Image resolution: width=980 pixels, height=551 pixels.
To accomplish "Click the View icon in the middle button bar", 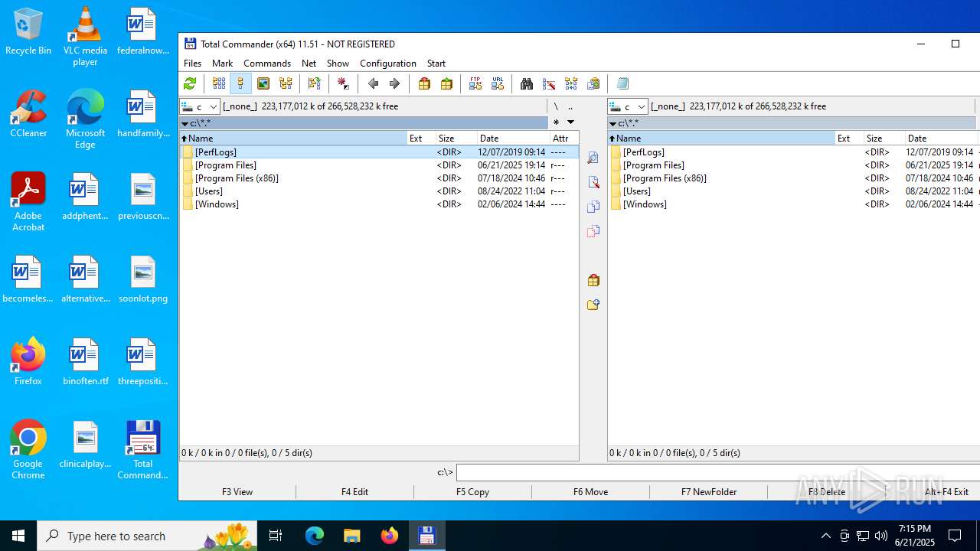I will click(x=593, y=158).
